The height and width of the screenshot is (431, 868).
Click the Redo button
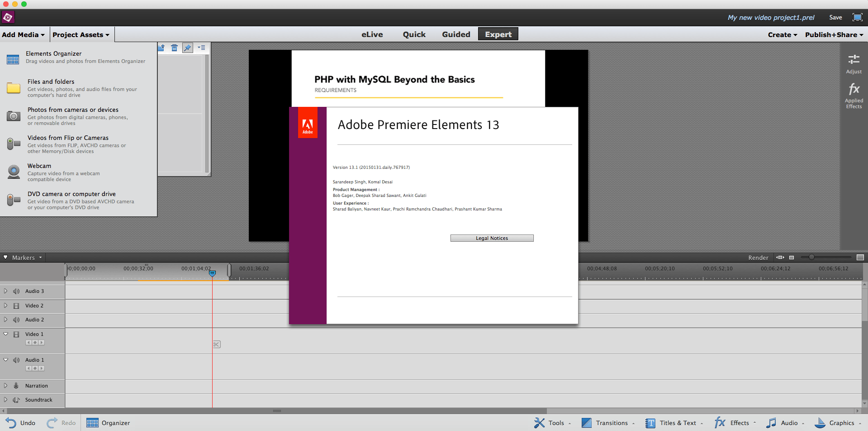(61, 423)
